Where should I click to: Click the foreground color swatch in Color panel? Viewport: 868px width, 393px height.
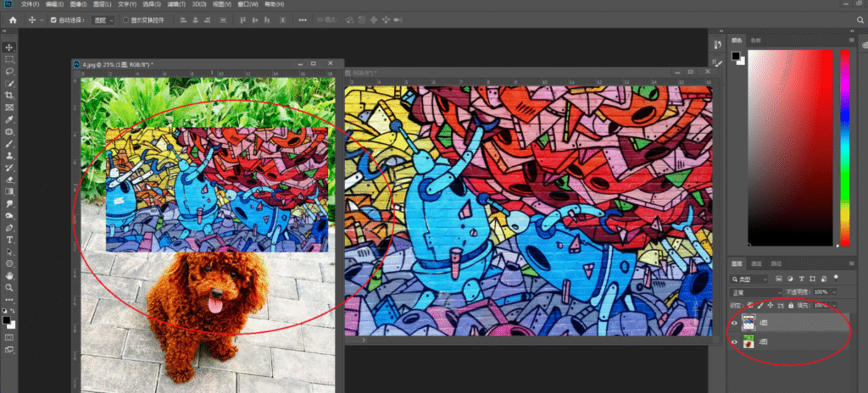click(735, 56)
